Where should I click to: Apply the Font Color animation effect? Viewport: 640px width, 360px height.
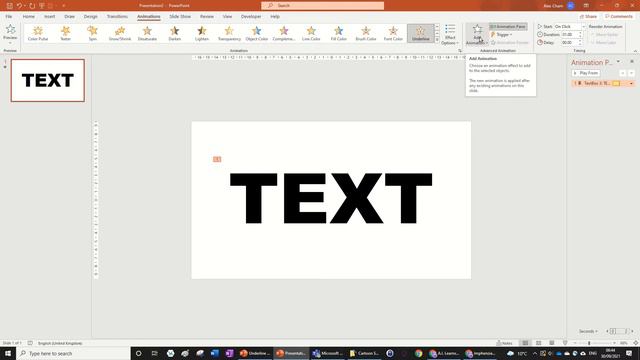point(393,33)
